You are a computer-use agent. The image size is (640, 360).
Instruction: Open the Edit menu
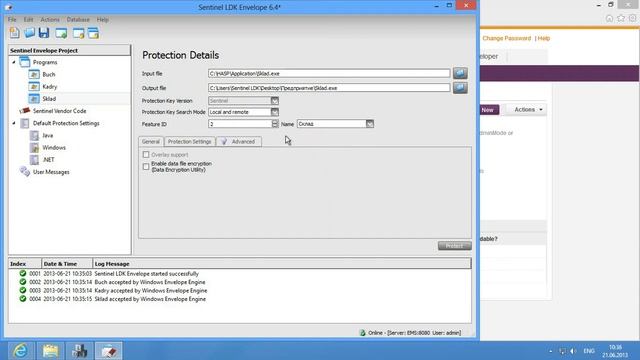(28, 20)
